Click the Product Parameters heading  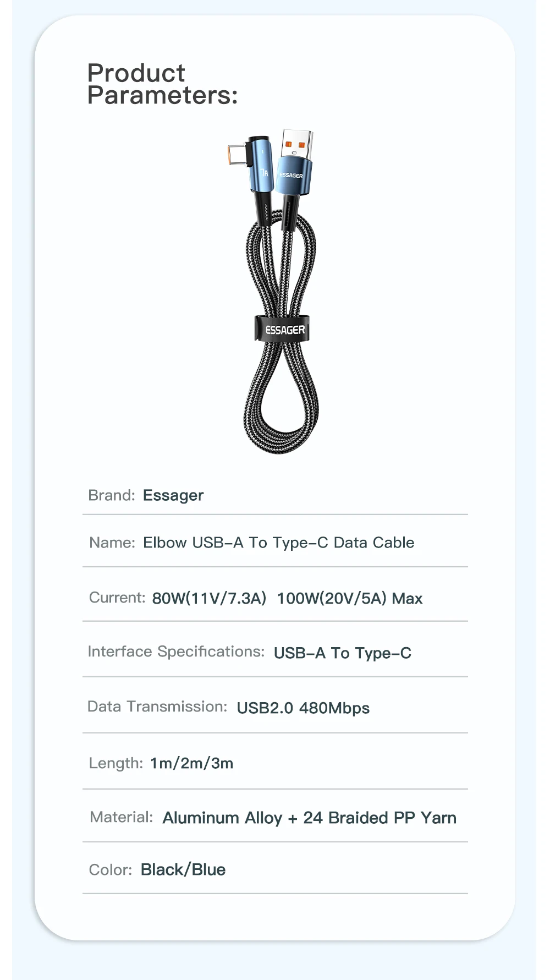[162, 84]
